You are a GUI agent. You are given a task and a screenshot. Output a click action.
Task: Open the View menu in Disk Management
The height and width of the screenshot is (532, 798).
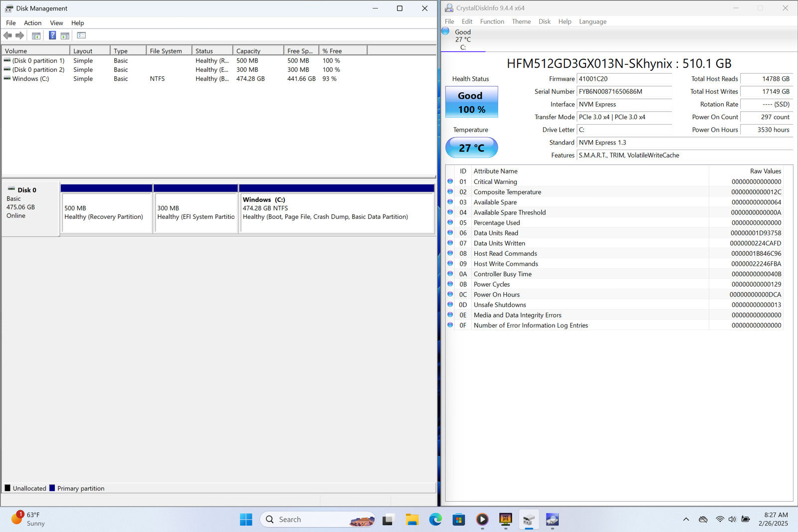pos(56,23)
